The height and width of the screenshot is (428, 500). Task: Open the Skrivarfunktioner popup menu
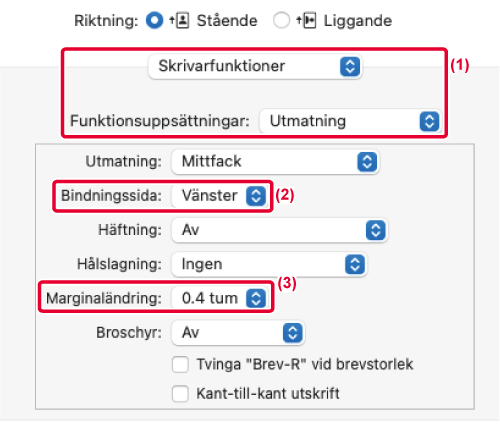[255, 66]
